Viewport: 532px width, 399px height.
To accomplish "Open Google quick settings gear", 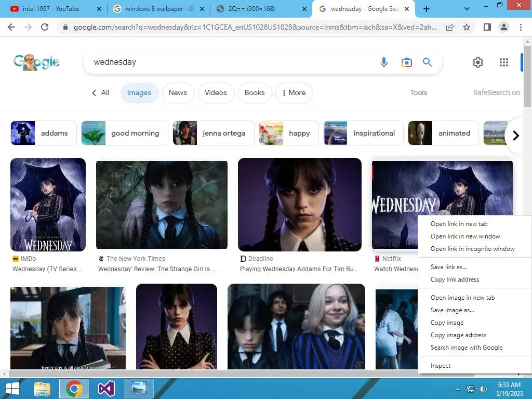I will point(478,62).
